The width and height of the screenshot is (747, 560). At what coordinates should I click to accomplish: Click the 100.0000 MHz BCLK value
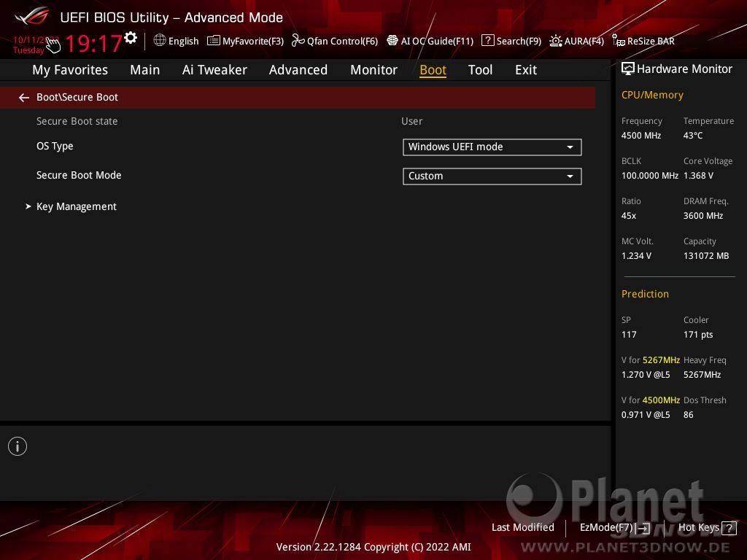pos(650,176)
